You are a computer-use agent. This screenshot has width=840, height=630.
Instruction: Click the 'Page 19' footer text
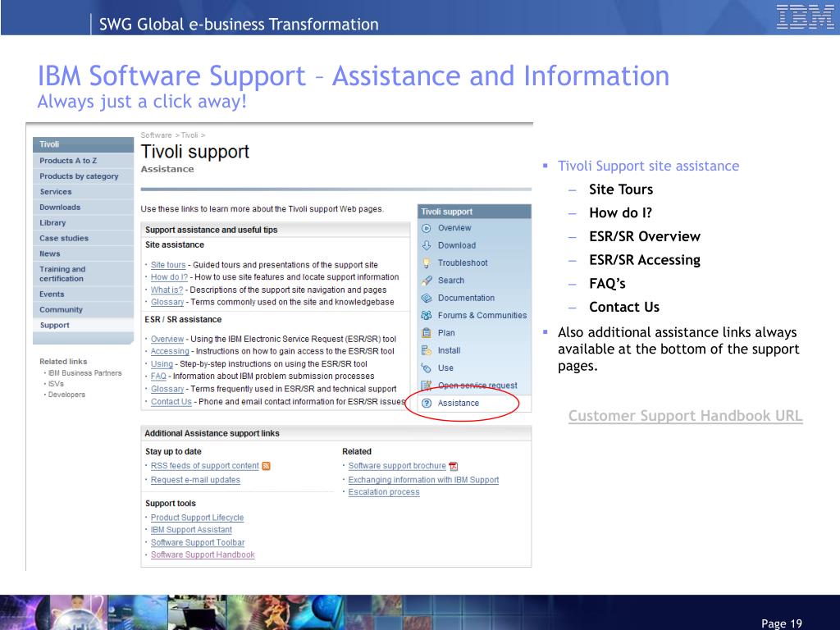tap(782, 623)
